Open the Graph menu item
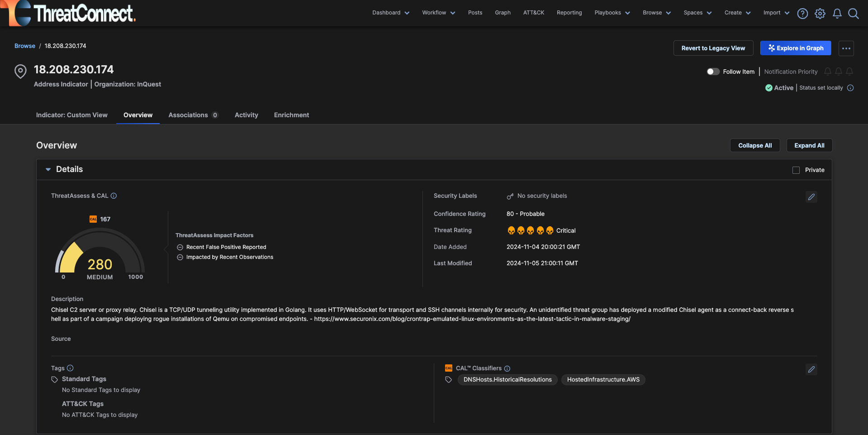 click(x=503, y=13)
